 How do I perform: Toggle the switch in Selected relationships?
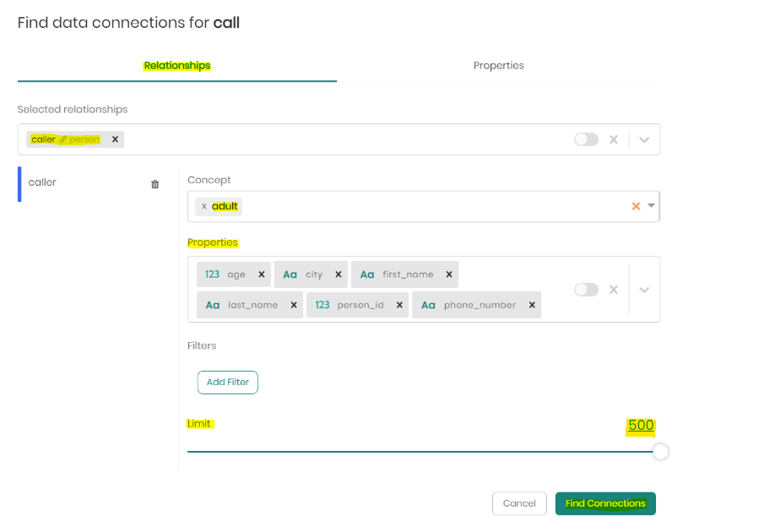pyautogui.click(x=586, y=139)
